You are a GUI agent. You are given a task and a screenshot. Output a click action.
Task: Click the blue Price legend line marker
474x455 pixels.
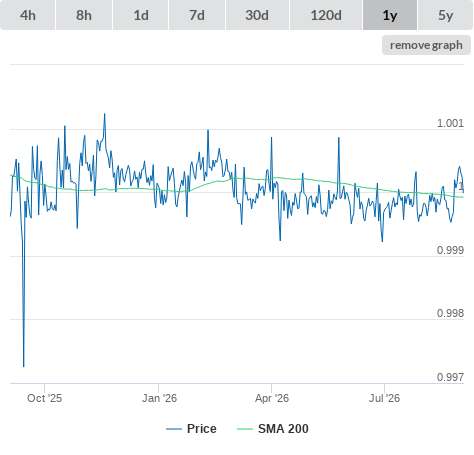click(x=174, y=429)
